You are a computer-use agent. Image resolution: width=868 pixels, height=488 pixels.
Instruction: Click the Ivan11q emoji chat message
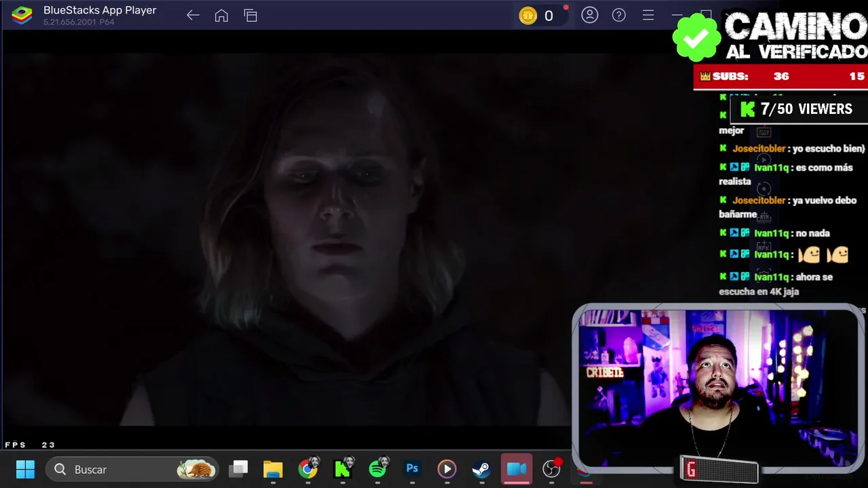pyautogui.click(x=784, y=255)
